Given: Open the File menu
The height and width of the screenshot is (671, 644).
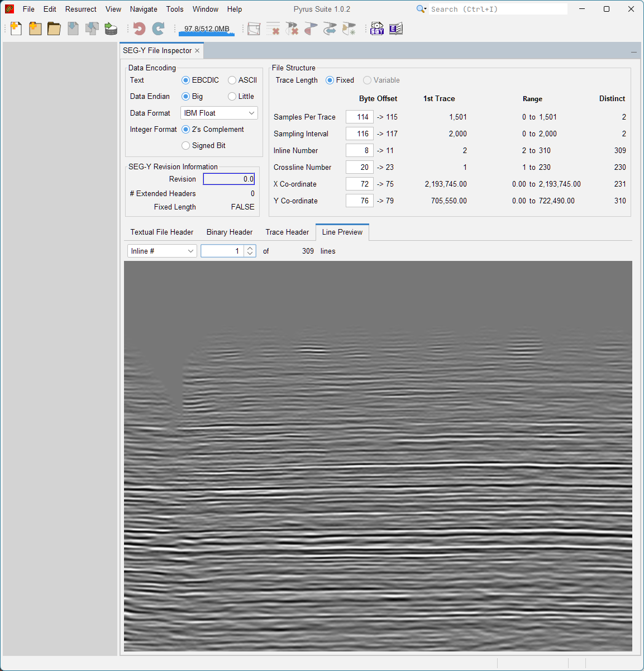Looking at the screenshot, I should tap(28, 9).
